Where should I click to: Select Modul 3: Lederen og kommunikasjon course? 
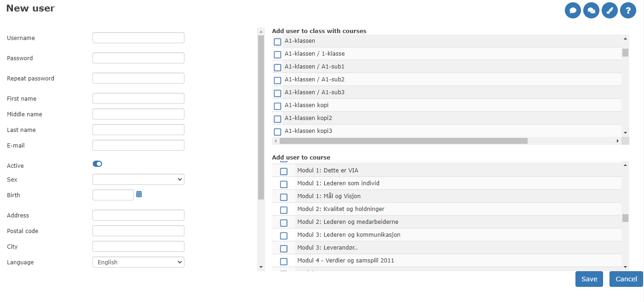(284, 235)
